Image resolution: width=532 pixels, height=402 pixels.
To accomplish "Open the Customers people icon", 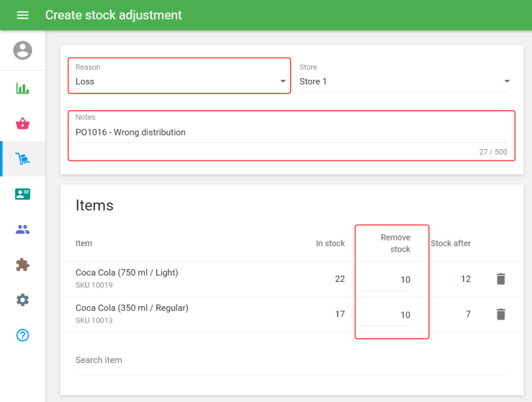I will (23, 230).
